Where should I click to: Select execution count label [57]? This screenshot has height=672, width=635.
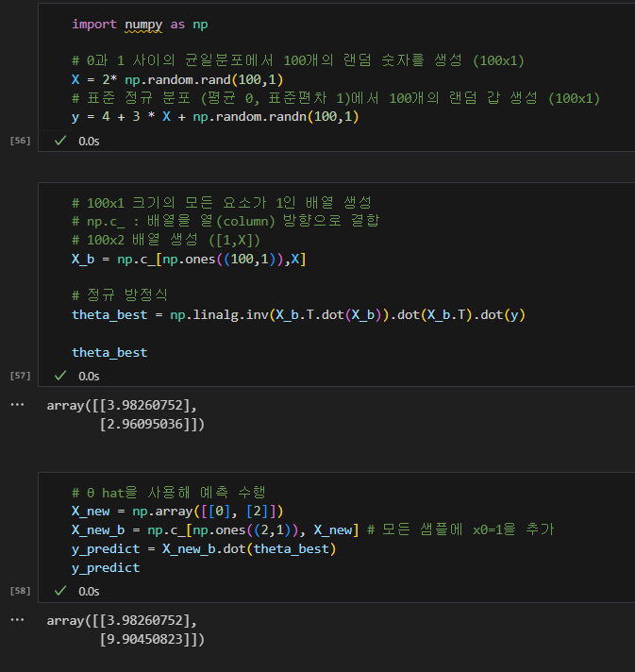point(21,376)
